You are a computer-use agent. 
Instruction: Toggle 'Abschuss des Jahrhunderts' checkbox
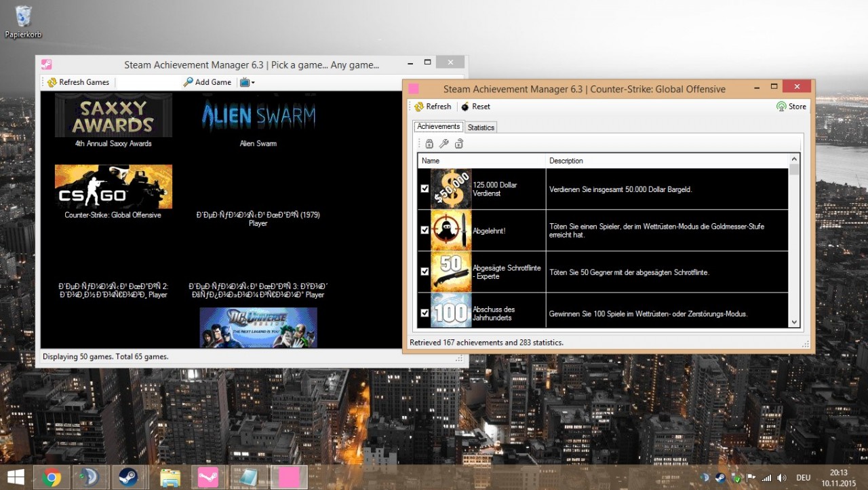pyautogui.click(x=425, y=313)
